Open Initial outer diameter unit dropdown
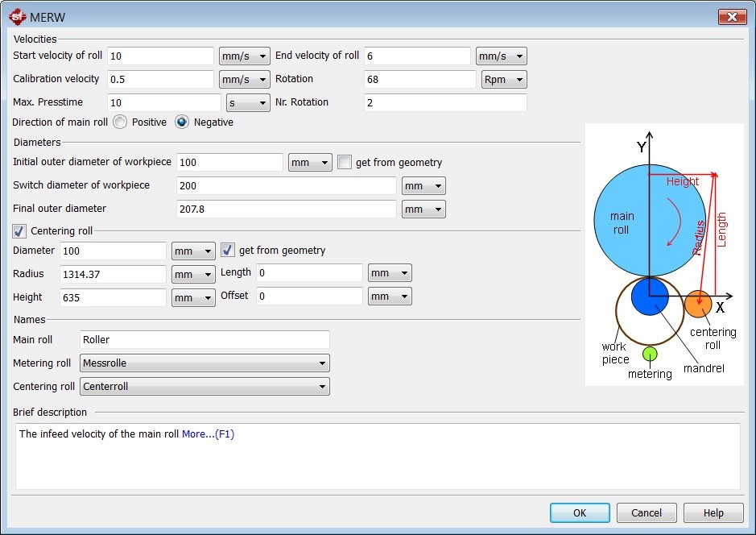Viewport: 756px width, 535px height. (x=310, y=163)
